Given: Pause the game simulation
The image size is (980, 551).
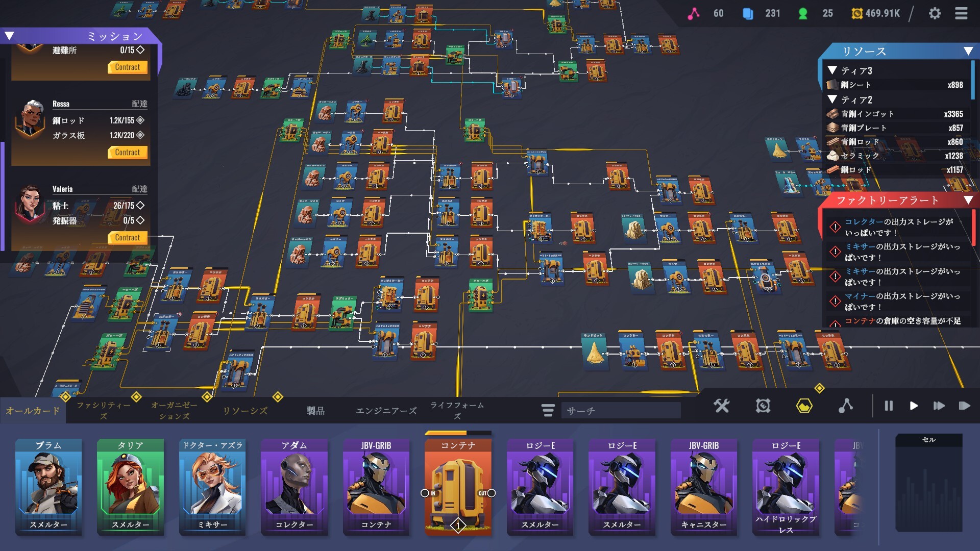Looking at the screenshot, I should 889,406.
